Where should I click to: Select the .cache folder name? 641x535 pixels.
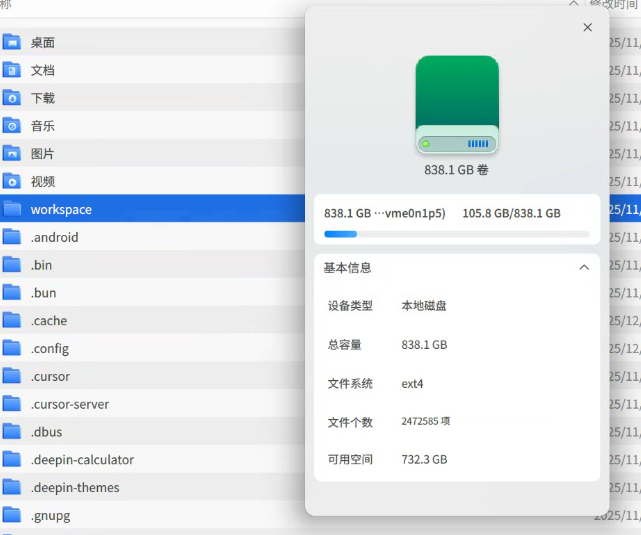(49, 320)
